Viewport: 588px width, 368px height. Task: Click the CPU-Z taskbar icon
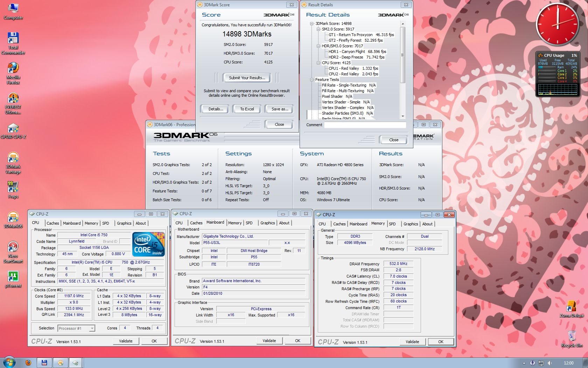point(75,363)
